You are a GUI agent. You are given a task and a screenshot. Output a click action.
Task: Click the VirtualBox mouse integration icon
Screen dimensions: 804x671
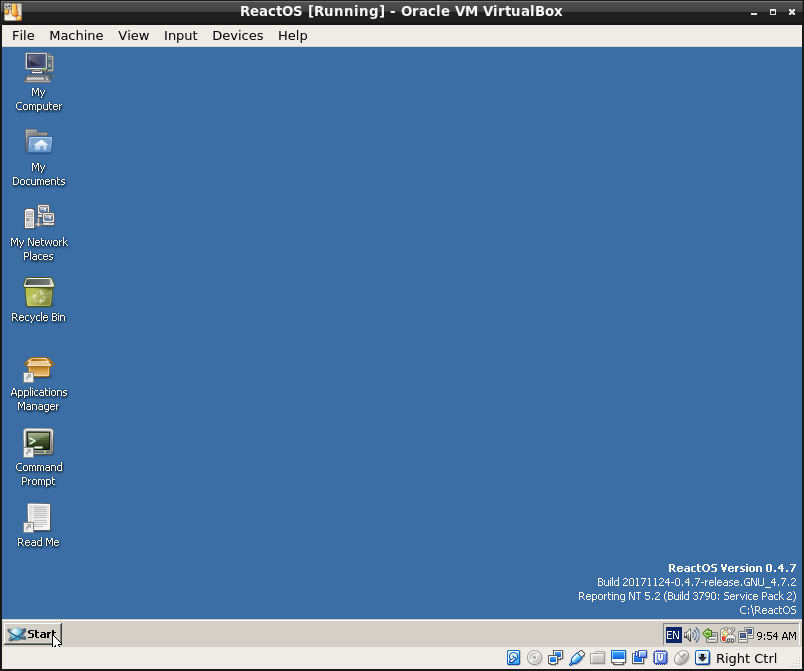[x=681, y=658]
